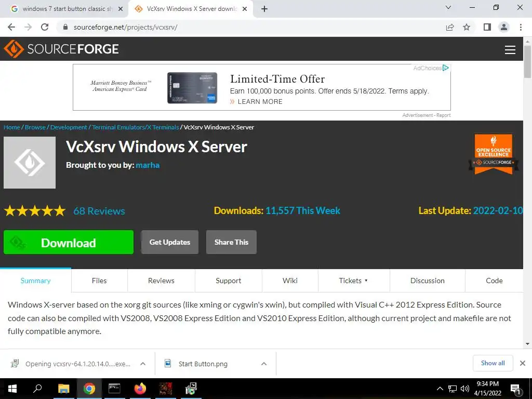Open File Explorer from taskbar

click(x=63, y=389)
